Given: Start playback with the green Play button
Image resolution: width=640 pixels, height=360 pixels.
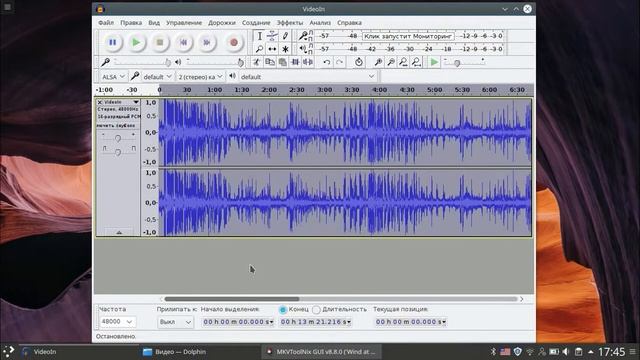Looking at the screenshot, I should [136, 42].
